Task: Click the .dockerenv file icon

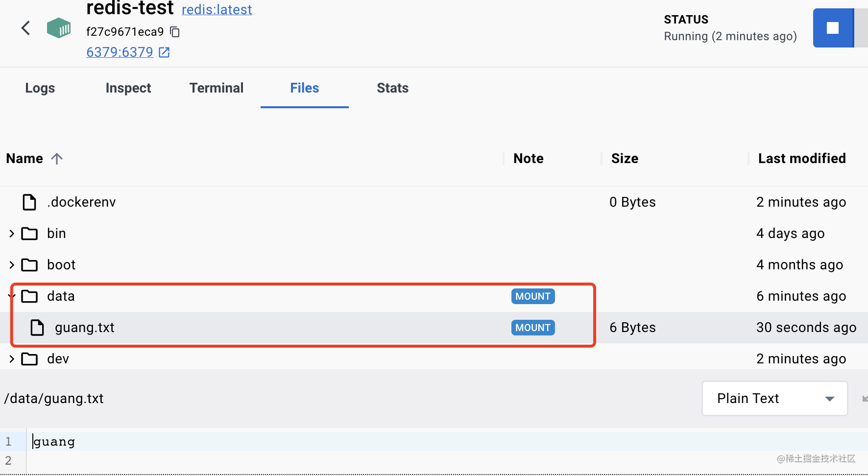Action: click(29, 202)
